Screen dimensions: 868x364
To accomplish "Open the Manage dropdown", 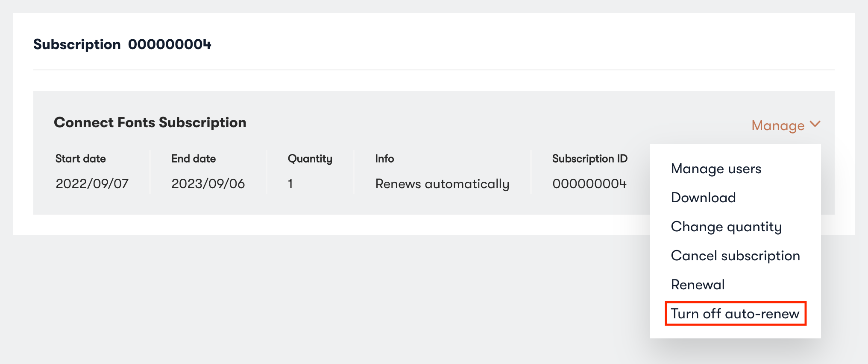I will [786, 125].
